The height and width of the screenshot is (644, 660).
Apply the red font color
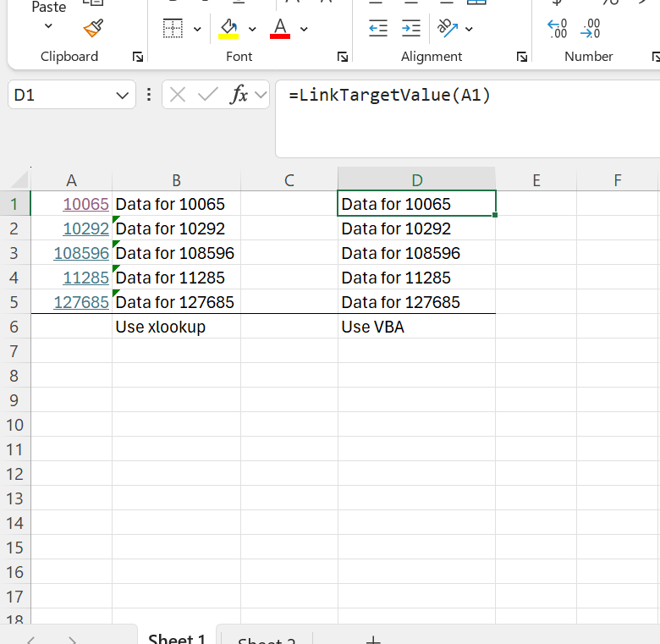pos(280,29)
